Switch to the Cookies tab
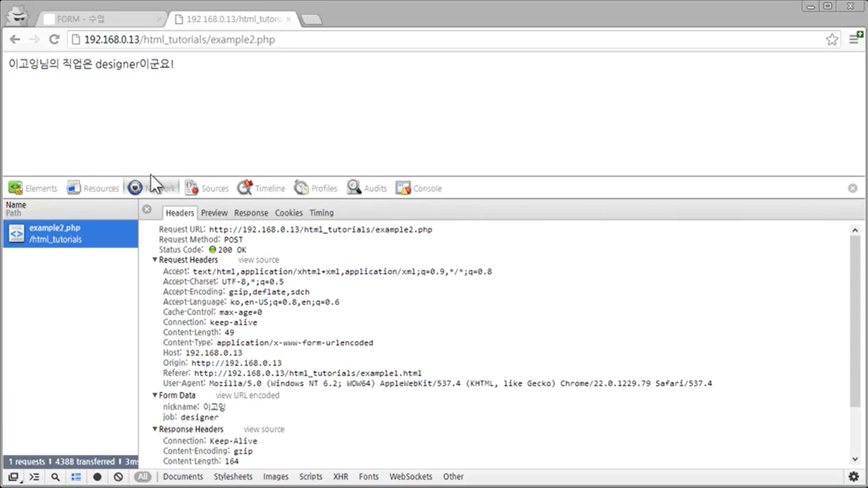 coord(288,213)
